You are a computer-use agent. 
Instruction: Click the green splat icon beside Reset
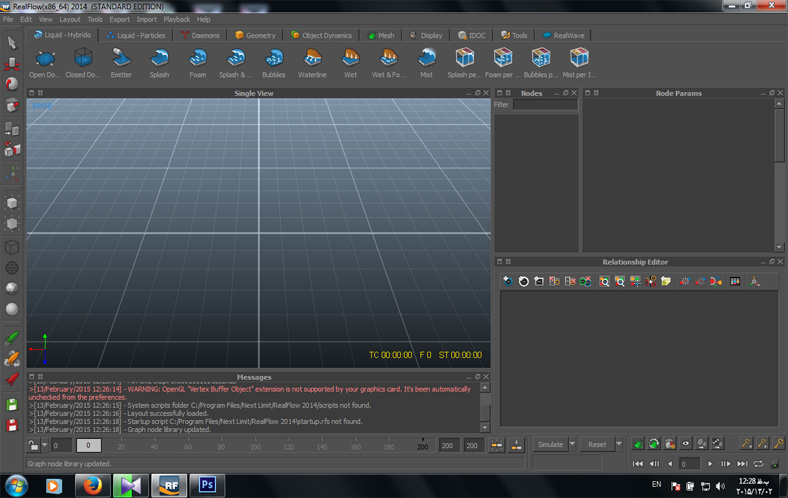pos(638,444)
